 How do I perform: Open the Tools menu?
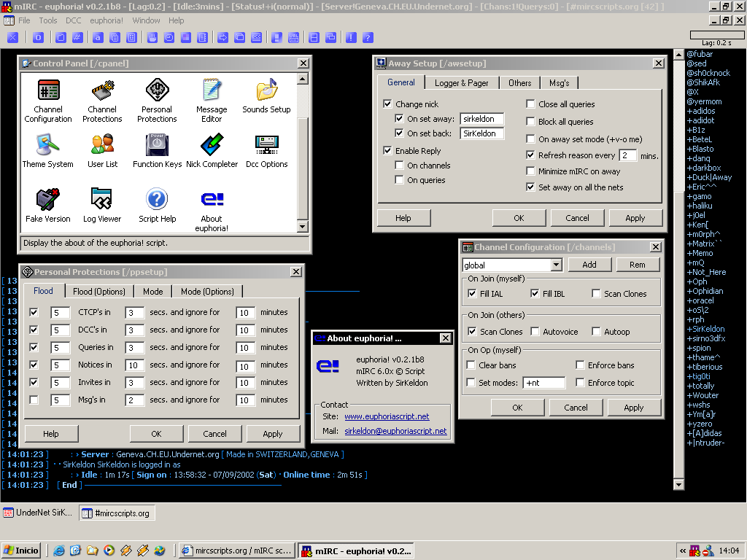click(48, 20)
